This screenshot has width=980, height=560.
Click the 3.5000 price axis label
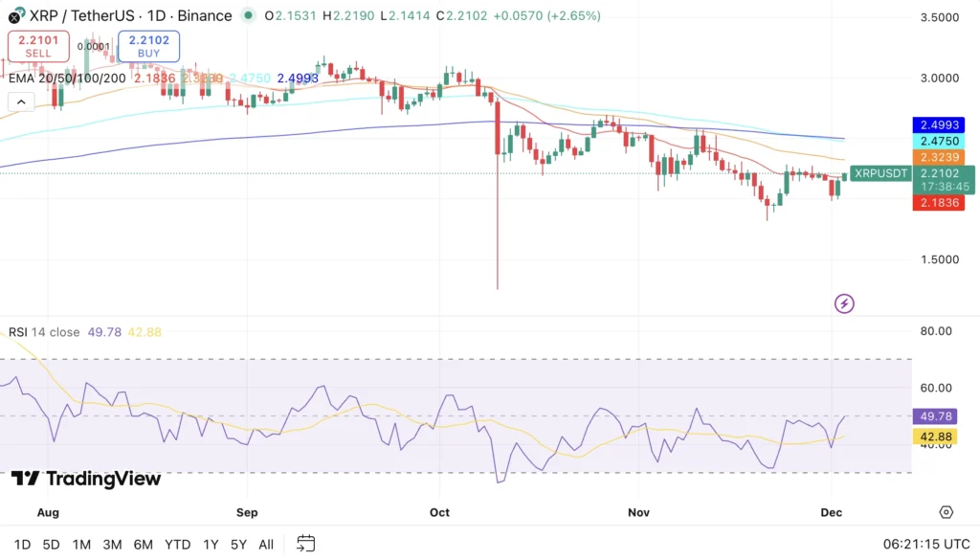940,17
